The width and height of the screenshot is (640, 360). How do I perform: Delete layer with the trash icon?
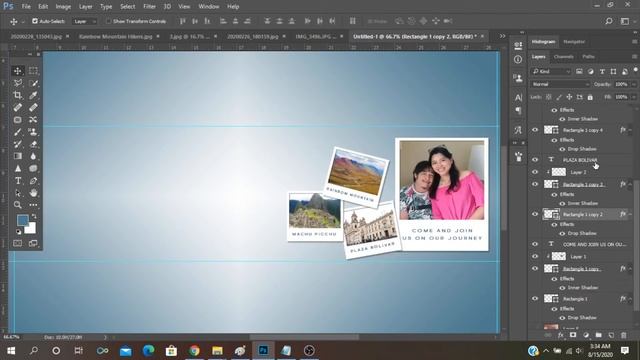pos(624,335)
